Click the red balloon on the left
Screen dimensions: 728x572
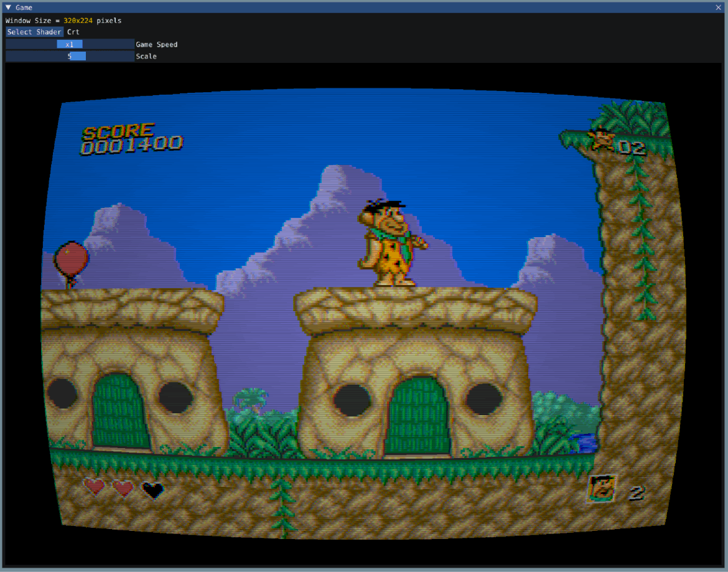(70, 257)
